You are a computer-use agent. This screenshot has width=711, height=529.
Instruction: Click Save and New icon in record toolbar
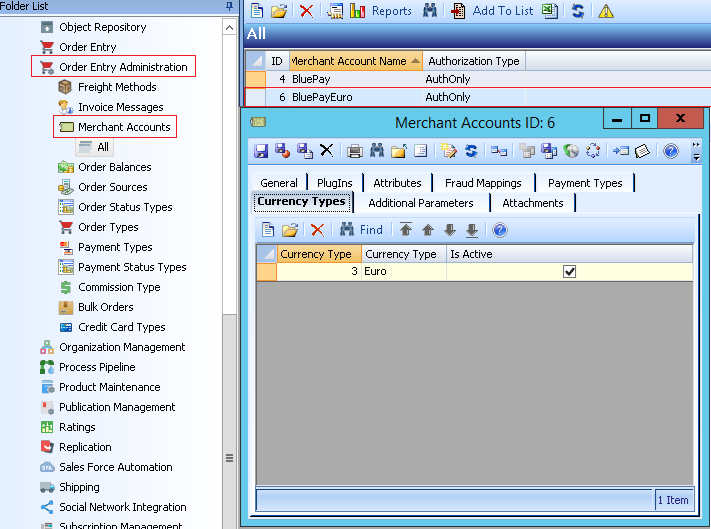[x=305, y=150]
